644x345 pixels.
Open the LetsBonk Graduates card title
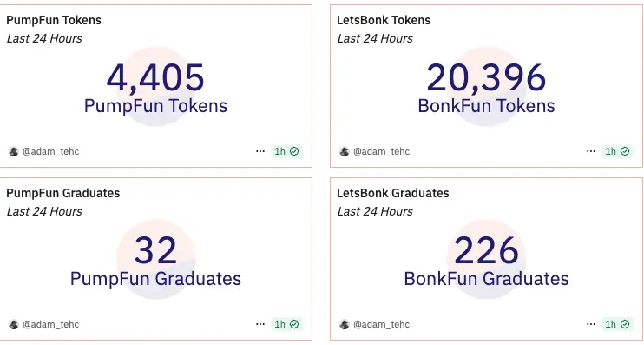tap(393, 193)
